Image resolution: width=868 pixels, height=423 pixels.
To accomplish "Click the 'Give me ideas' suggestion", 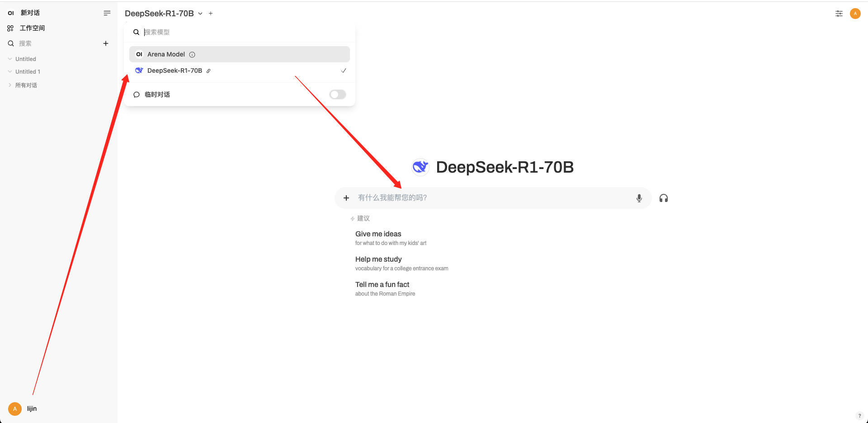I will coord(378,234).
